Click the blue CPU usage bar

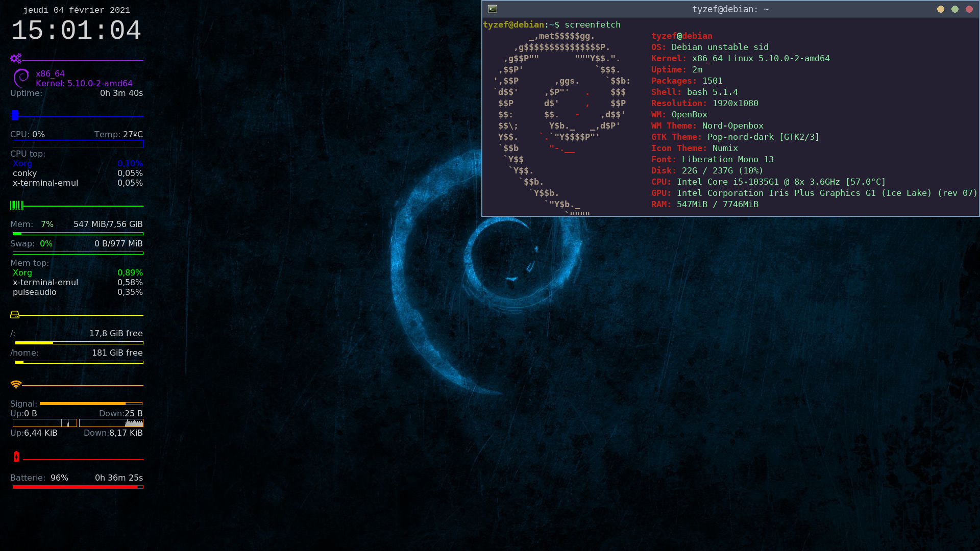click(78, 144)
